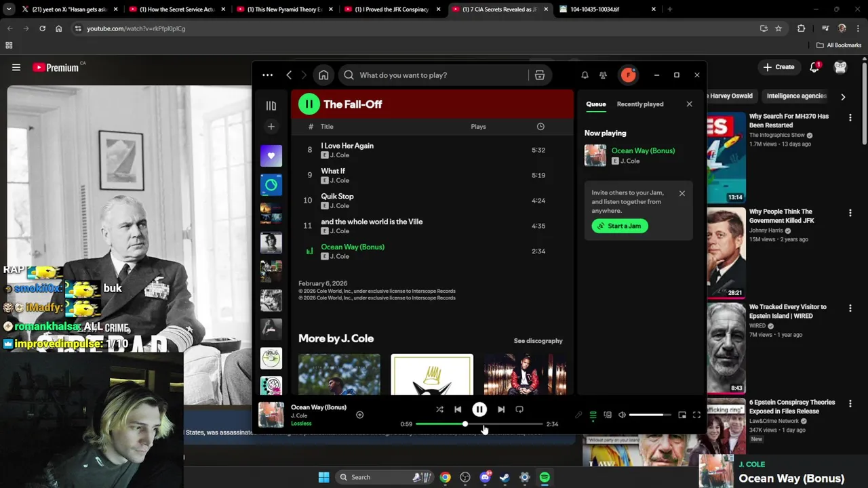
Task: Open the Spotify profile avatar menu
Action: pos(628,75)
